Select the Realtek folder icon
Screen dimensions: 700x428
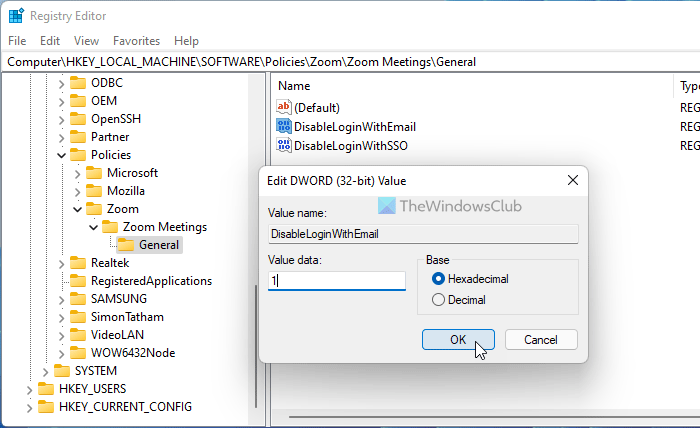pyautogui.click(x=78, y=263)
